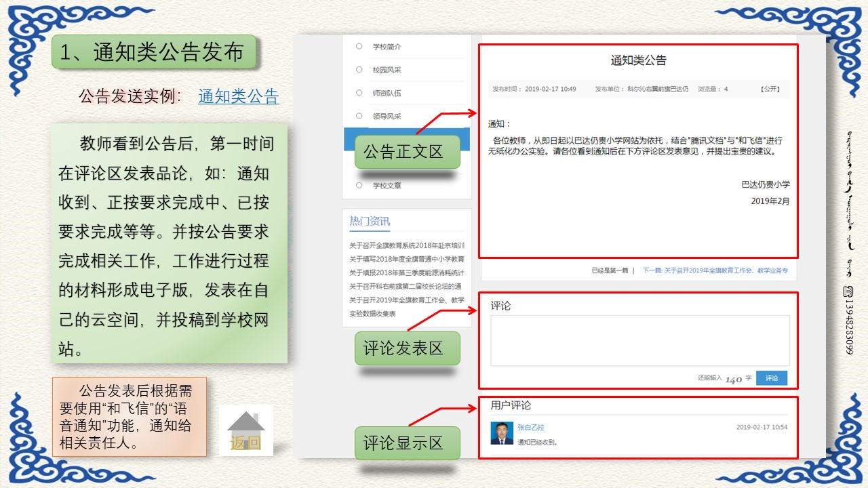Click the 返回 house icon
This screenshot has height=488, width=868.
click(x=245, y=430)
